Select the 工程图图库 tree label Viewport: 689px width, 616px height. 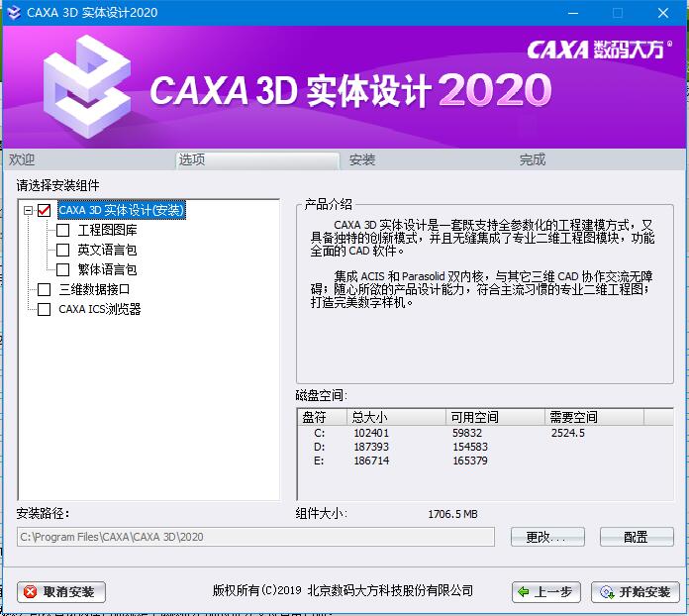[x=107, y=230]
